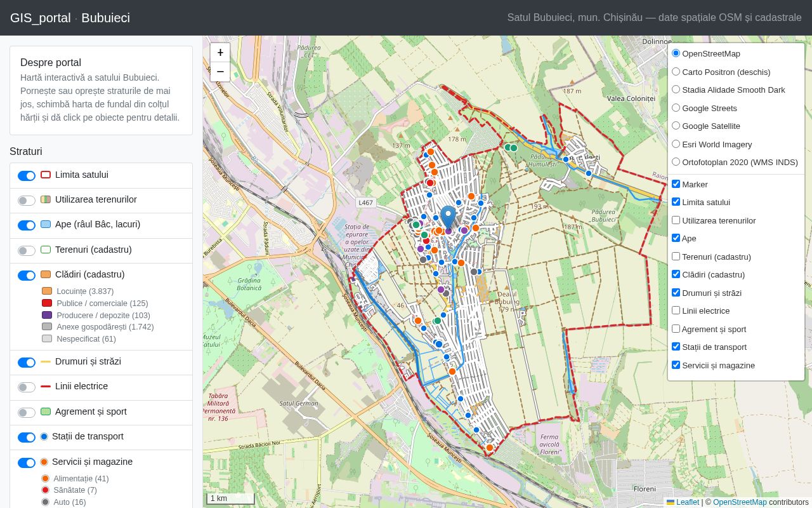The height and width of the screenshot is (508, 812).
Task: Click the Utilizarea terenurilor legend swatch
Action: (x=46, y=199)
